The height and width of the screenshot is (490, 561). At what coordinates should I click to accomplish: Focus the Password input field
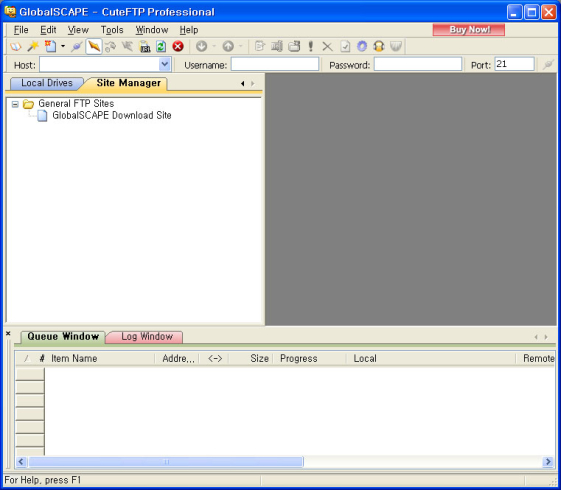[x=418, y=64]
